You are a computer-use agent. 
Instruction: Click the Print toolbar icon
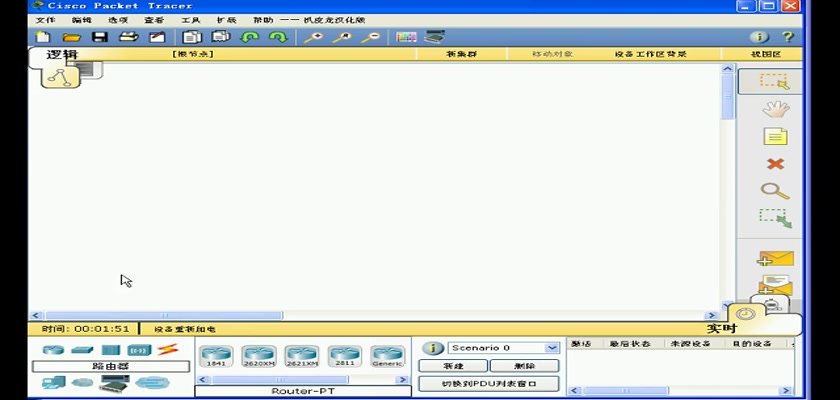pyautogui.click(x=128, y=37)
